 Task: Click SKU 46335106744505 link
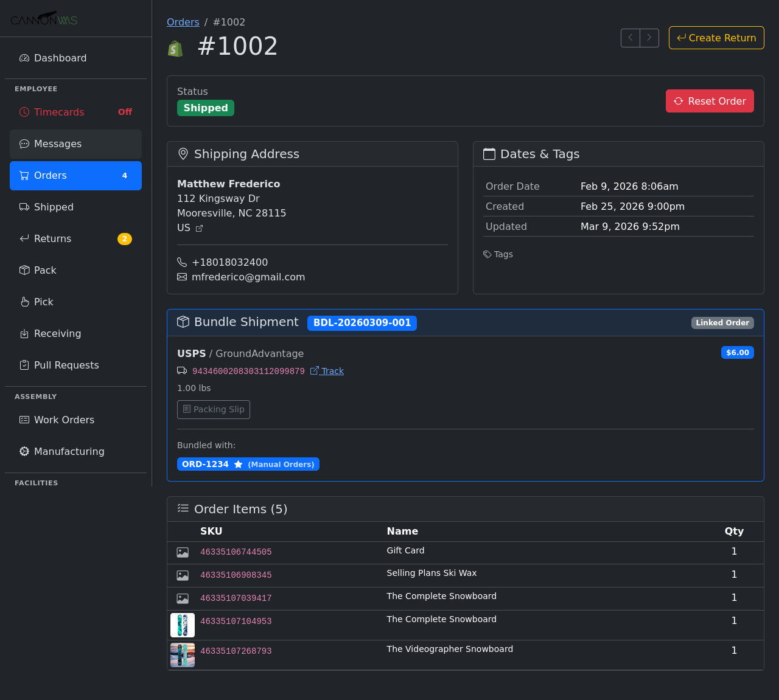pyautogui.click(x=236, y=552)
